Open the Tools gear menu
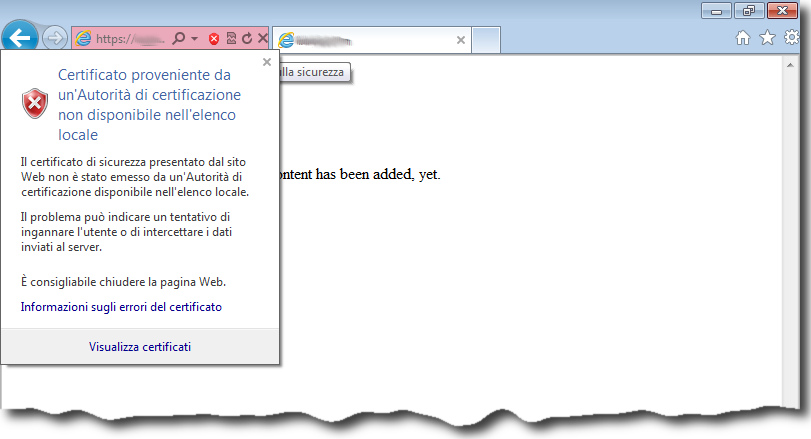Image resolution: width=811 pixels, height=439 pixels. [792, 38]
